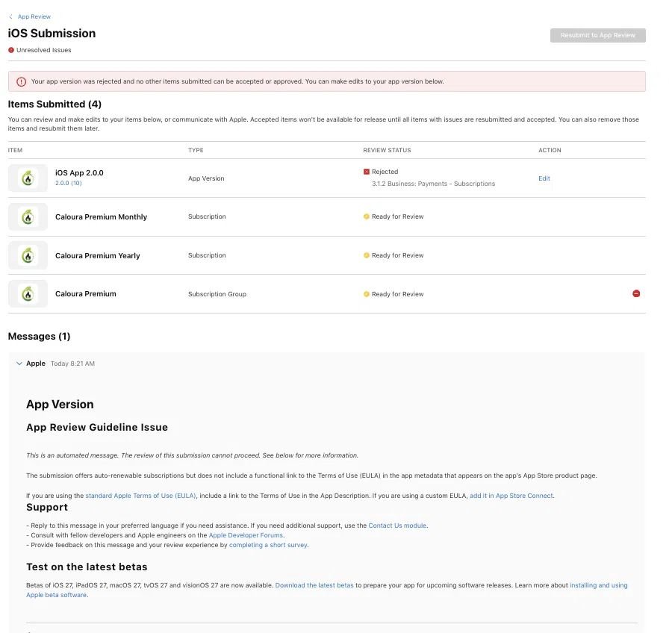Open Caloura Premium group icon thumbnail
Viewport: 672px width, 633px height.
coord(28,294)
